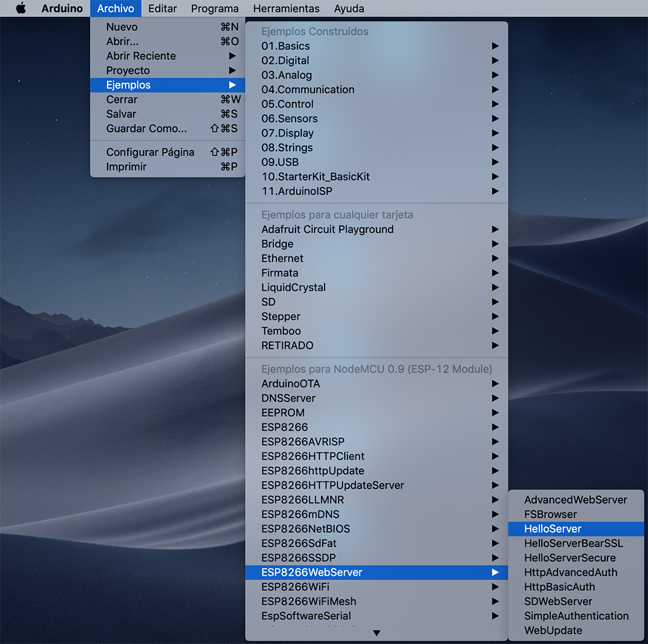
Task: Load the FSBrowser example
Action: 576,514
